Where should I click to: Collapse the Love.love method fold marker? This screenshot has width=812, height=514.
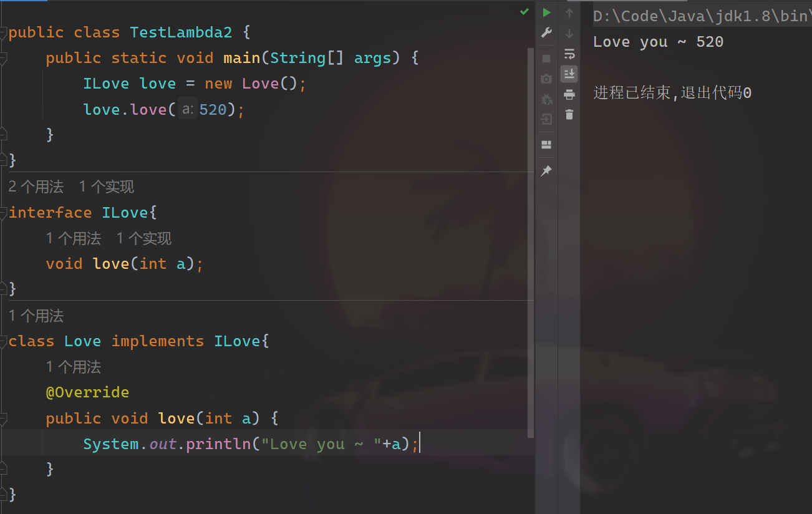[2, 419]
